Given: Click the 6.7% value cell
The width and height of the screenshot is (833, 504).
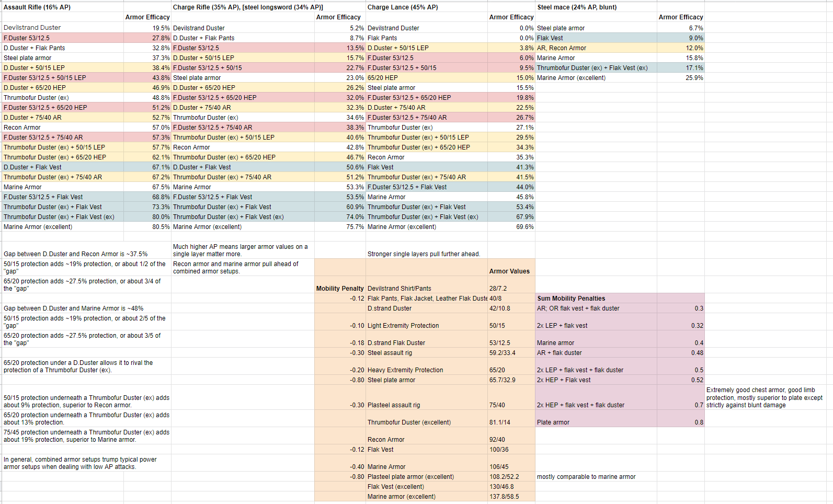Looking at the screenshot, I should click(681, 28).
